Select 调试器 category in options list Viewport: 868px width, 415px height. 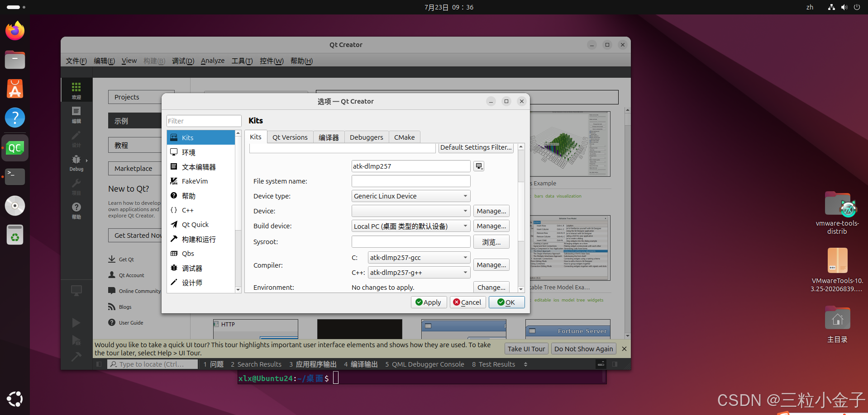(201, 268)
